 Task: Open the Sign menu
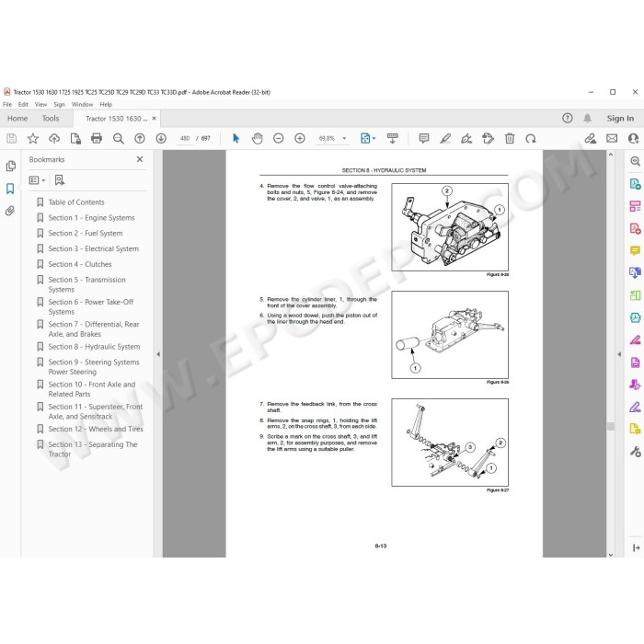point(59,104)
